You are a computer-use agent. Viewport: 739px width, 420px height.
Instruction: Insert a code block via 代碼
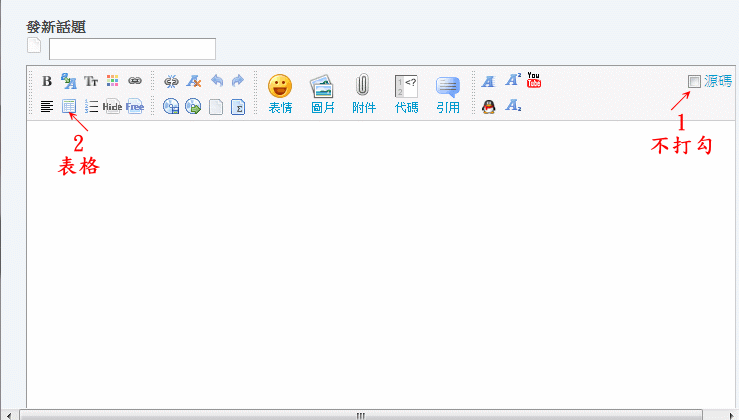tap(406, 94)
